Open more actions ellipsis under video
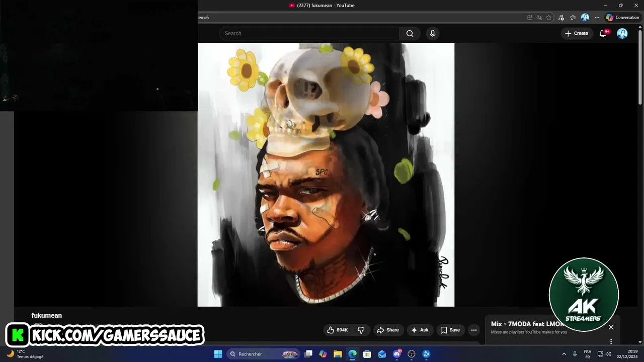The height and width of the screenshot is (362, 644). (x=473, y=330)
